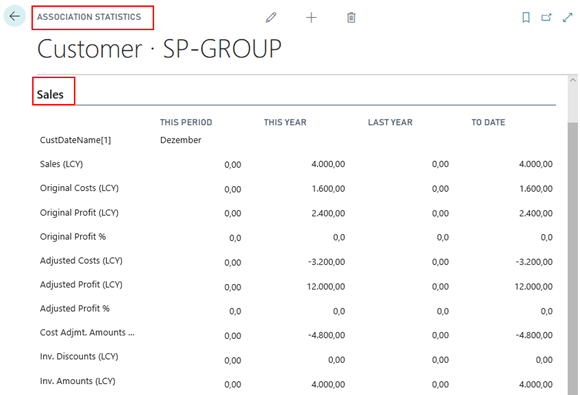Open This Year Adjusted Profit 12.000,00 value
This screenshot has height=395, width=580.
(x=326, y=287)
